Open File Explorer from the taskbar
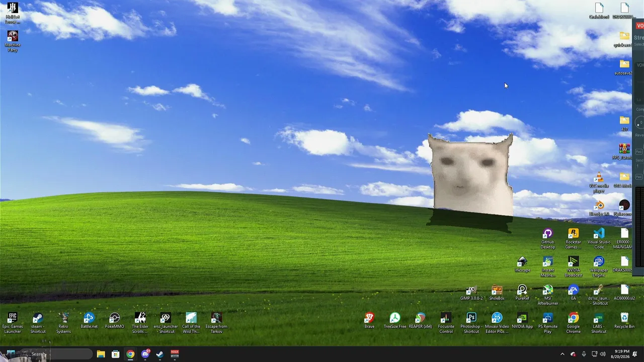 click(101, 354)
